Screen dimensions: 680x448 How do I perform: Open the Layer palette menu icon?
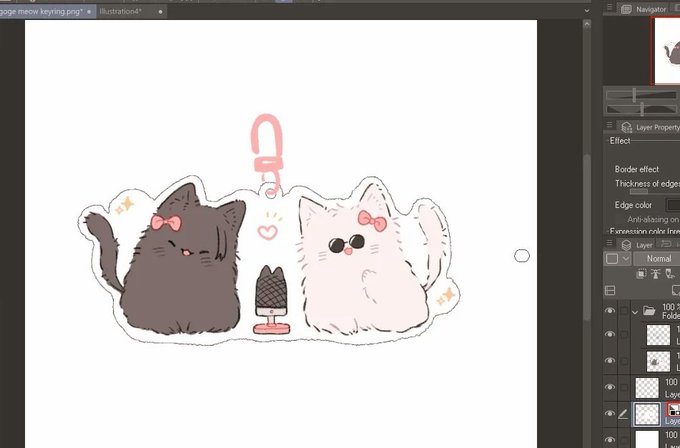[x=609, y=243]
